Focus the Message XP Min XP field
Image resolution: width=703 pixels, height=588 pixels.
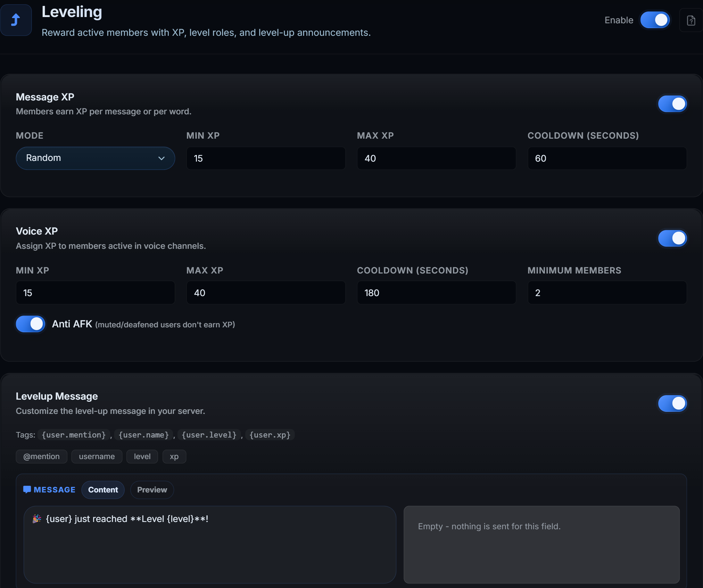point(266,158)
